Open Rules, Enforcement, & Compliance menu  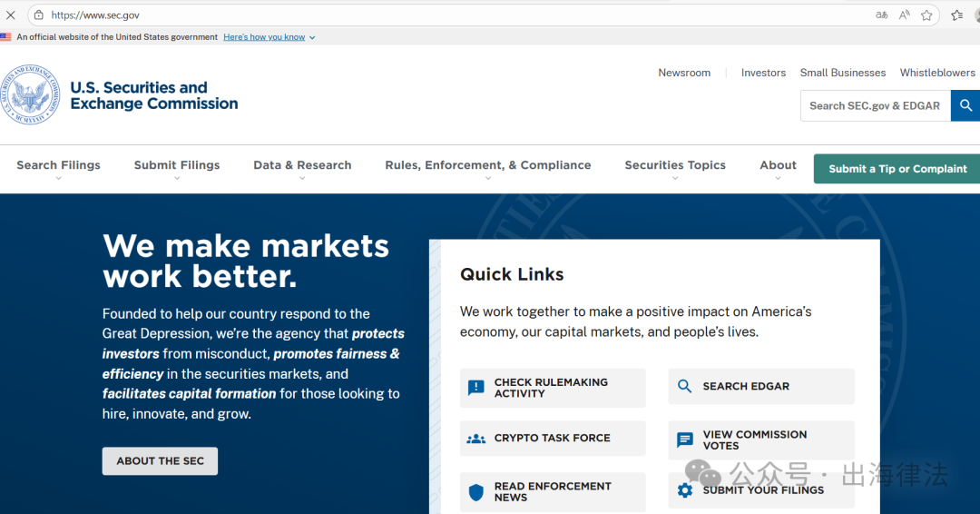488,165
